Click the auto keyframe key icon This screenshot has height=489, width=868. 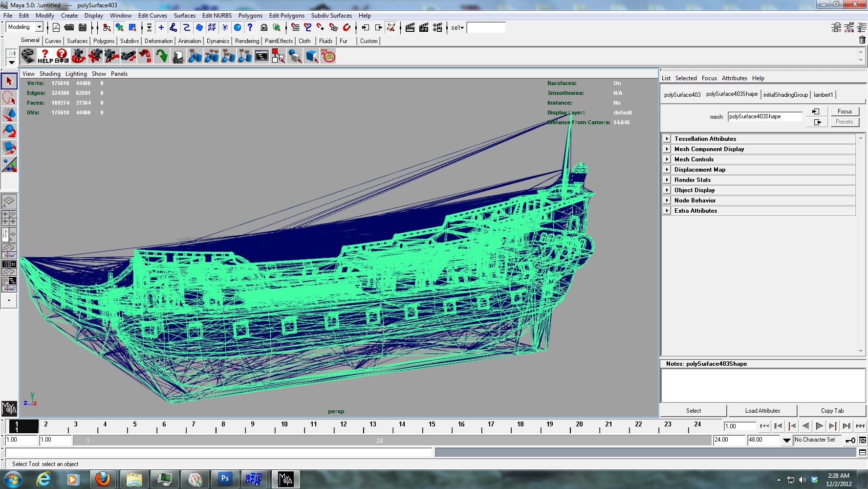coord(851,440)
